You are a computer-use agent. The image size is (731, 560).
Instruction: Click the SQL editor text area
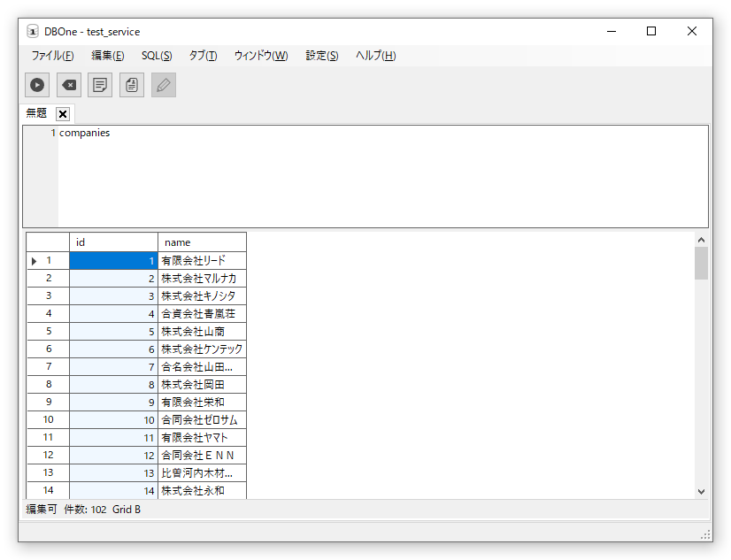[381, 177]
